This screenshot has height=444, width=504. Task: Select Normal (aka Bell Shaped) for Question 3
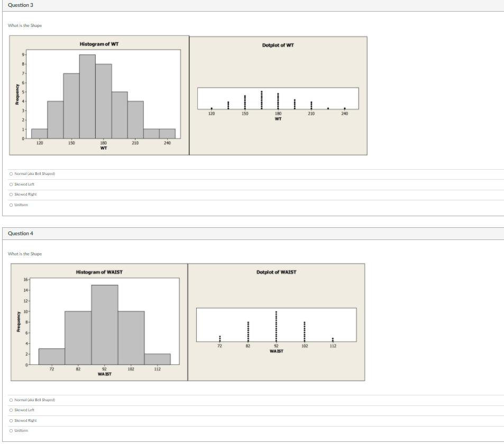(11, 173)
